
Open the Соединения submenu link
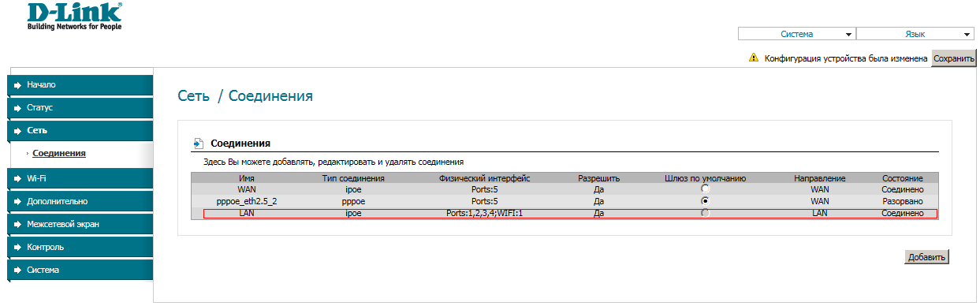coord(60,153)
